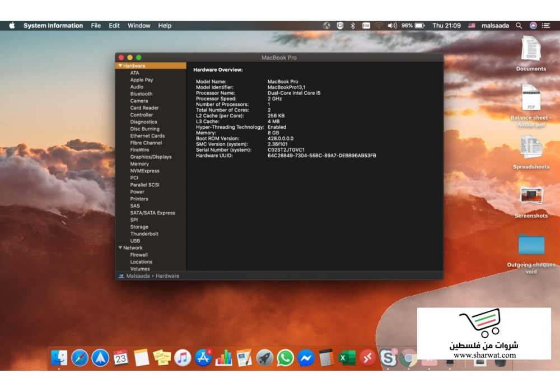560x392 pixels.
Task: Open the Window menu
Action: tap(139, 26)
